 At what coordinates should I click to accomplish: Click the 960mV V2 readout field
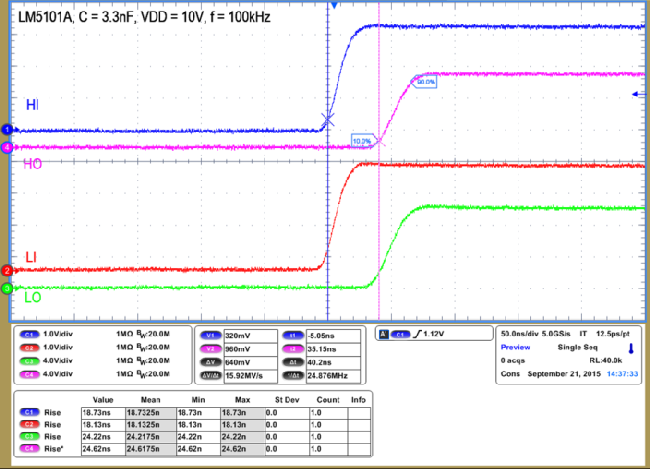coord(250,349)
